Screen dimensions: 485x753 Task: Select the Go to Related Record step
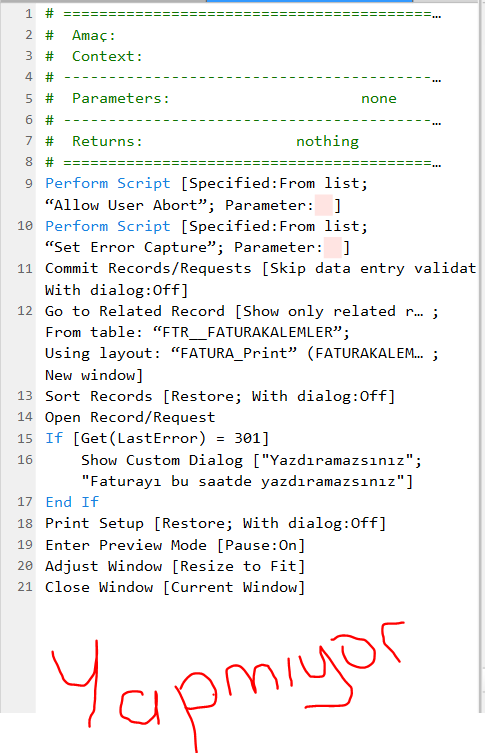(242, 343)
